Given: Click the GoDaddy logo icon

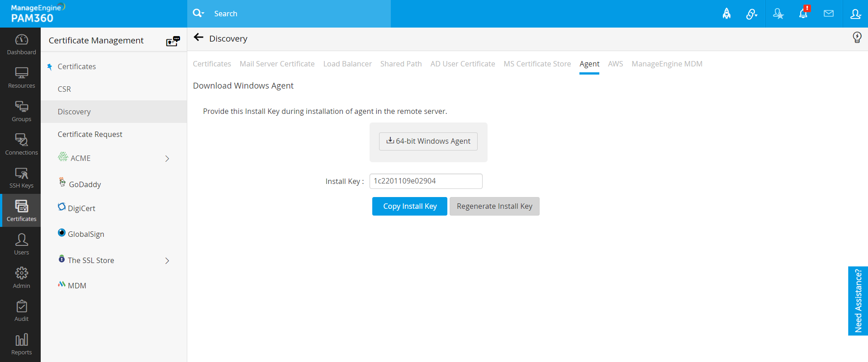Looking at the screenshot, I should 62,182.
